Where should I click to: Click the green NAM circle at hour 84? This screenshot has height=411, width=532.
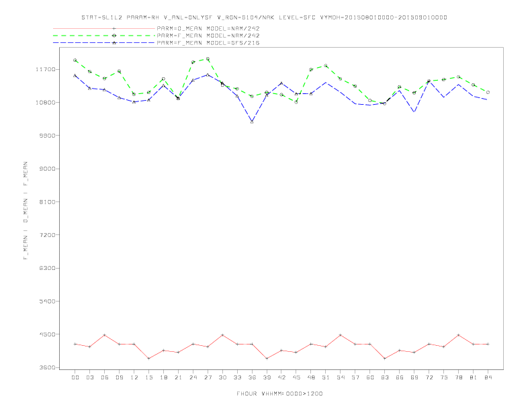[x=488, y=92]
